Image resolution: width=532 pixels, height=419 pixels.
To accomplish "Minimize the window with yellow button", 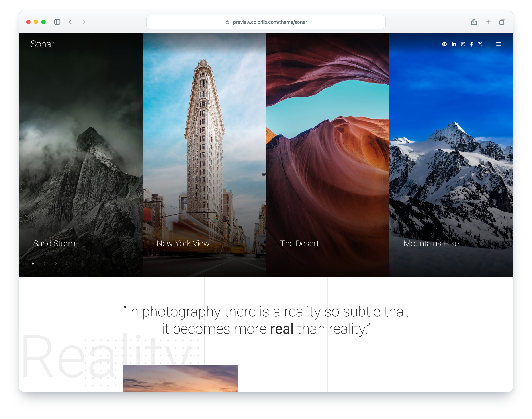I will click(x=36, y=22).
